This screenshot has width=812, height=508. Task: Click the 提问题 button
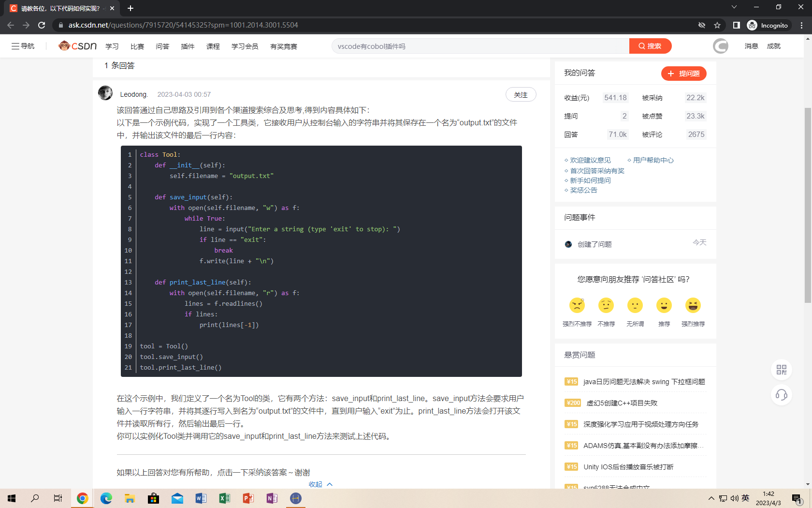(683, 74)
